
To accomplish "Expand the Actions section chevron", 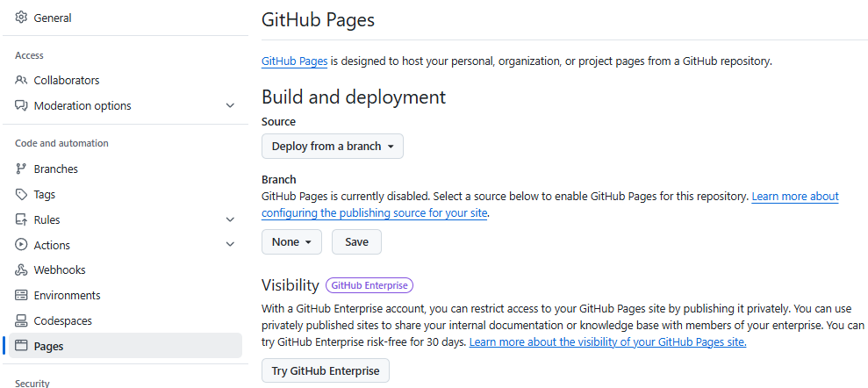I will (230, 245).
